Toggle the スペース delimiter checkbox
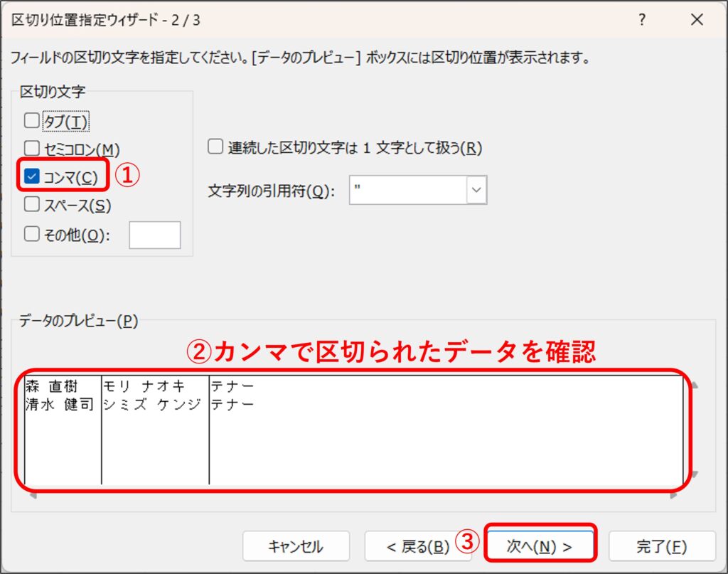The image size is (728, 574). pyautogui.click(x=32, y=205)
